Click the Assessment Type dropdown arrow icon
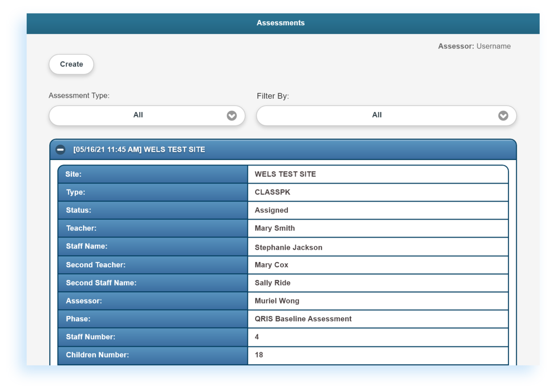The image size is (553, 392). click(232, 116)
